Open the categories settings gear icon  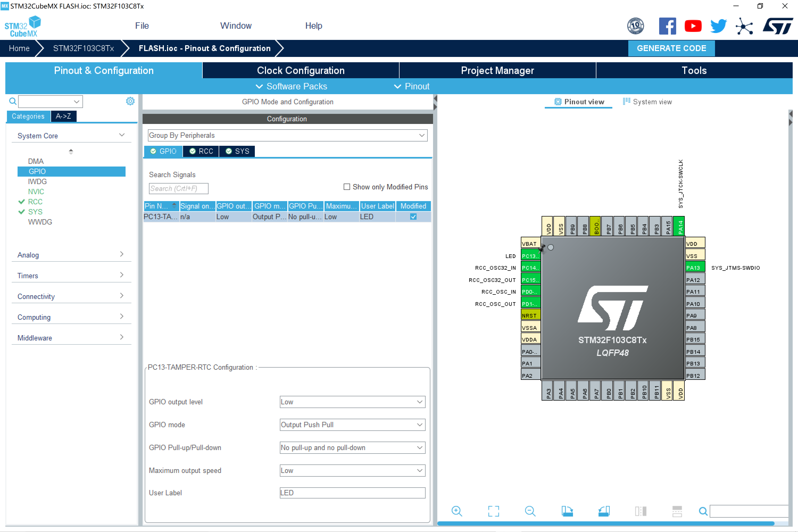pyautogui.click(x=130, y=101)
